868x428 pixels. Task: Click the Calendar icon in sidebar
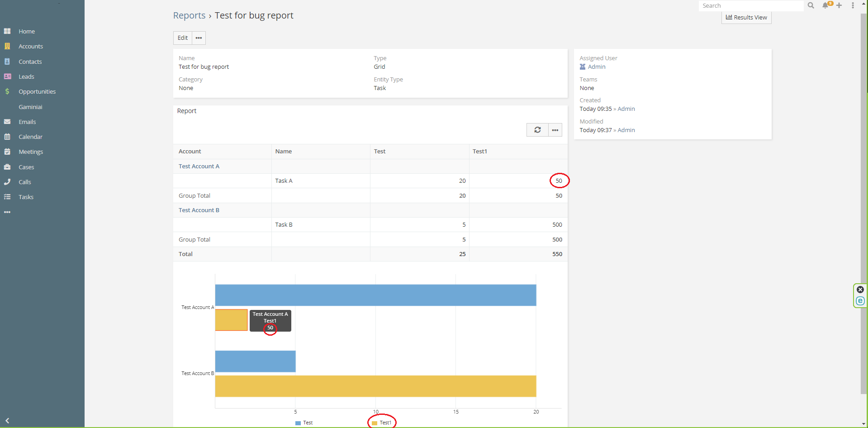7,137
